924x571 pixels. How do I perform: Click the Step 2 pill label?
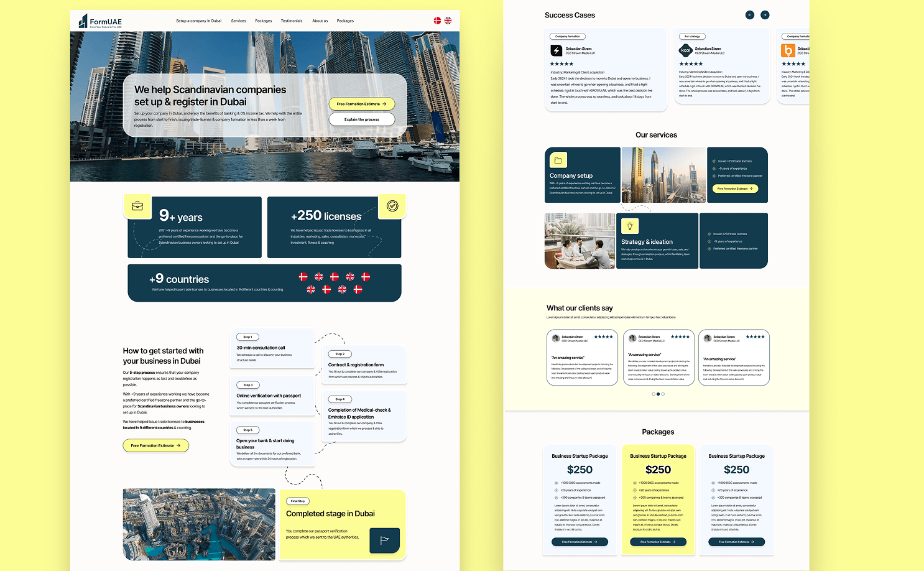340,354
